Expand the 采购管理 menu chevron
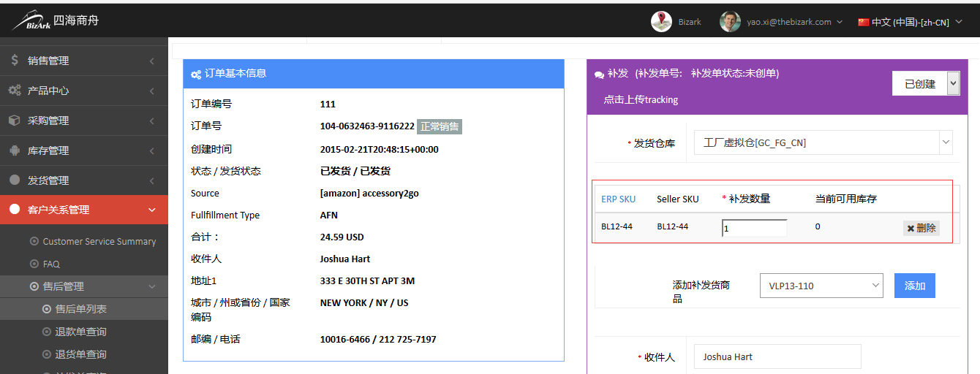Screen dimensions: 980x374 coord(151,121)
